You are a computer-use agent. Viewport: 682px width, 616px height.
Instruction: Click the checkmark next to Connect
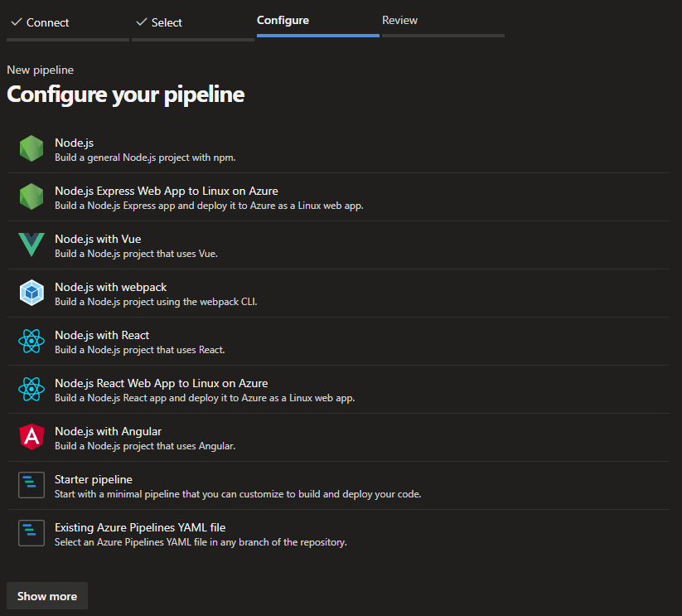(x=17, y=22)
